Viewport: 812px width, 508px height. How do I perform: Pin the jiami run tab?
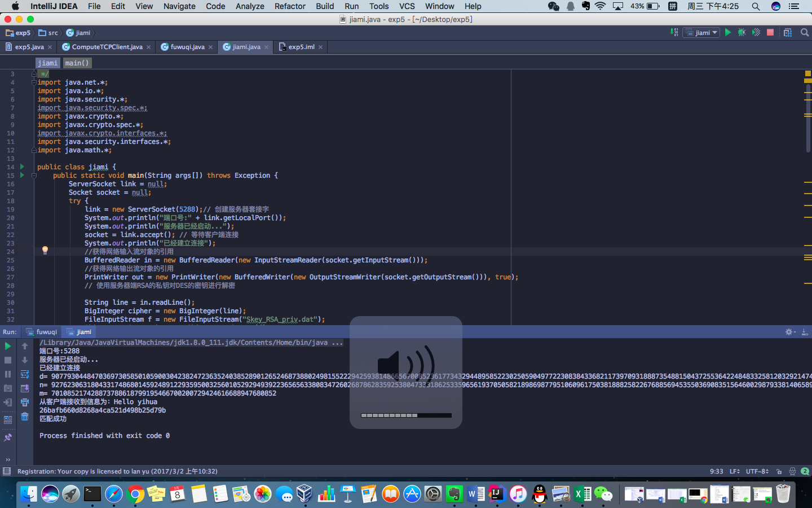[x=8, y=437]
